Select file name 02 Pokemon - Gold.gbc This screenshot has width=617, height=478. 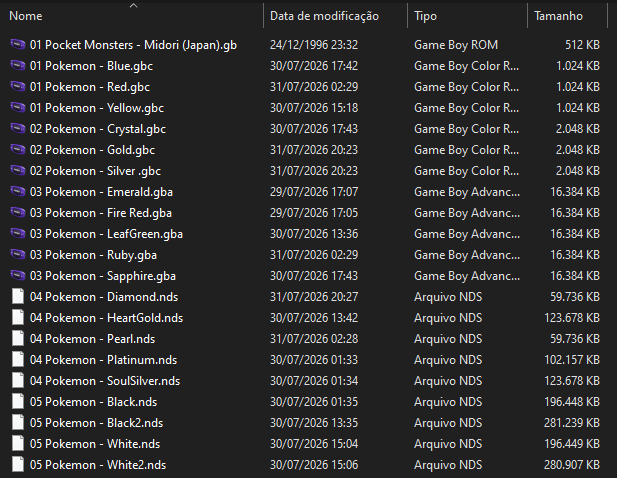(x=92, y=150)
